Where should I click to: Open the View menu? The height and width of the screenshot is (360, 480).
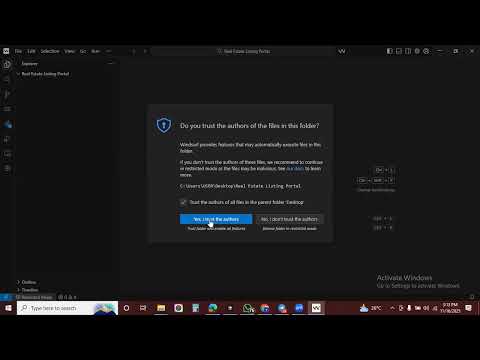click(69, 51)
